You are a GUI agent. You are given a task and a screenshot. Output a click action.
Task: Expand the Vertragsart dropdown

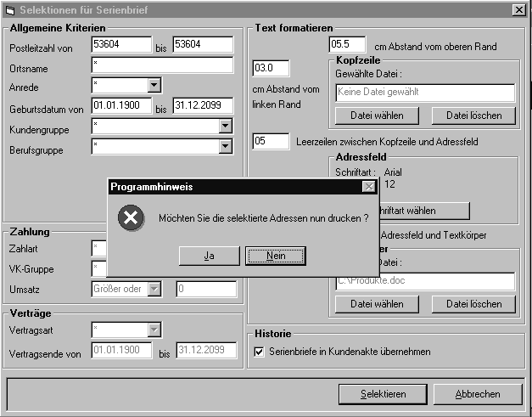154,330
